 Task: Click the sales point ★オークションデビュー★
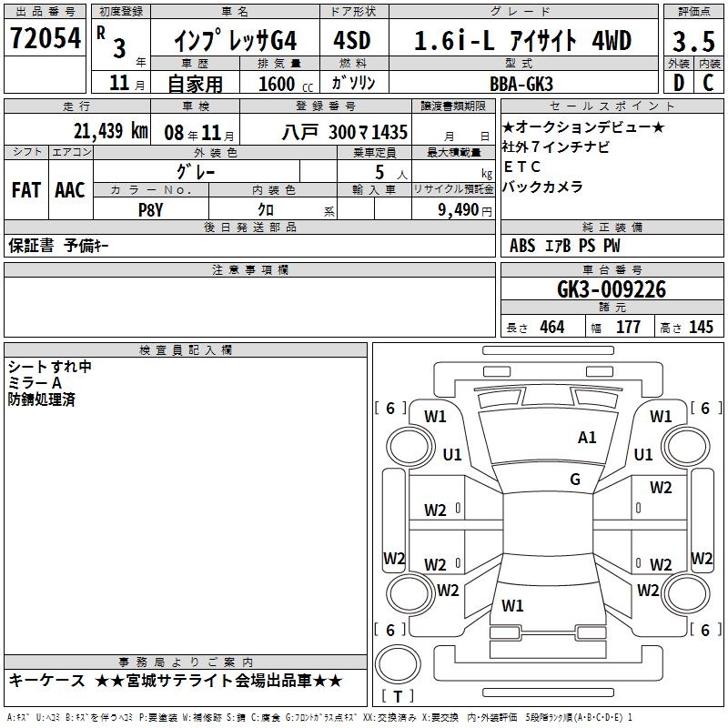583,126
